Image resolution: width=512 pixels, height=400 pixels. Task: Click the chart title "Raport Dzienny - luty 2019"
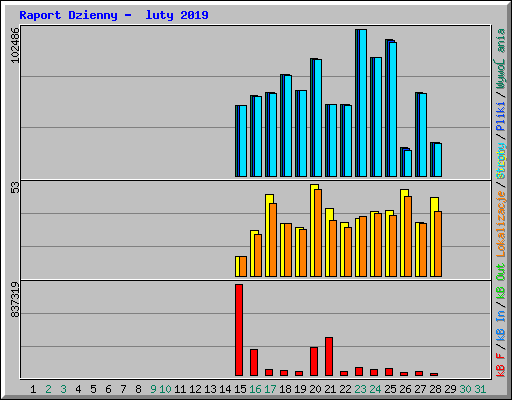[x=114, y=15]
